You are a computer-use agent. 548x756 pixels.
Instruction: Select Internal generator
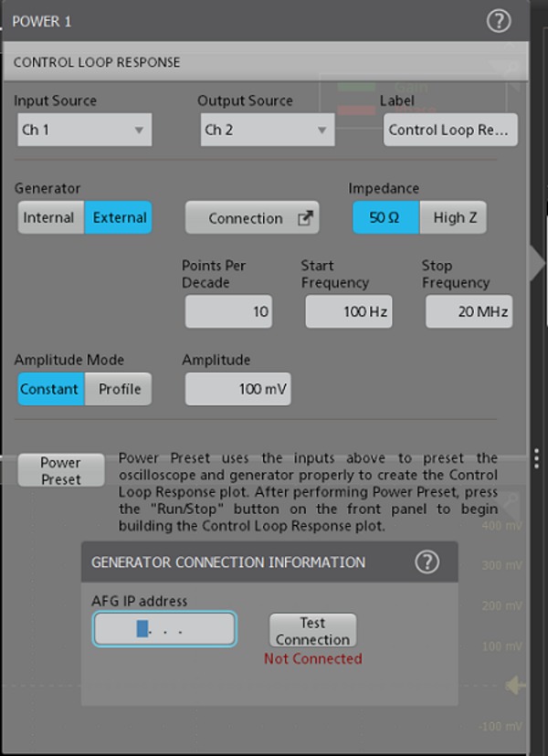[51, 217]
